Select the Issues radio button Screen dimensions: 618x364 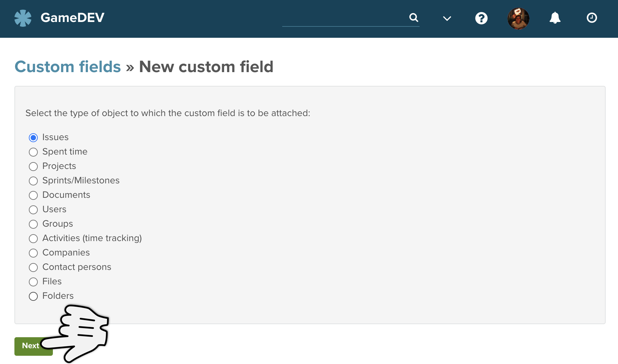point(33,138)
